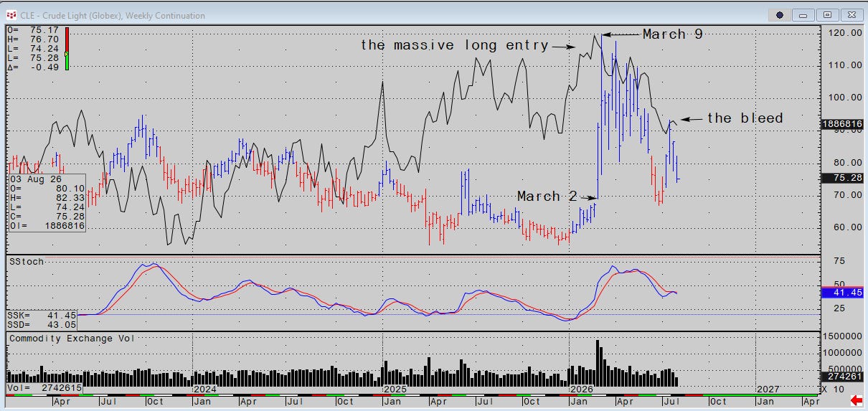The width and height of the screenshot is (868, 411).
Task: Click the 2027 year label on time axis
Action: click(768, 388)
